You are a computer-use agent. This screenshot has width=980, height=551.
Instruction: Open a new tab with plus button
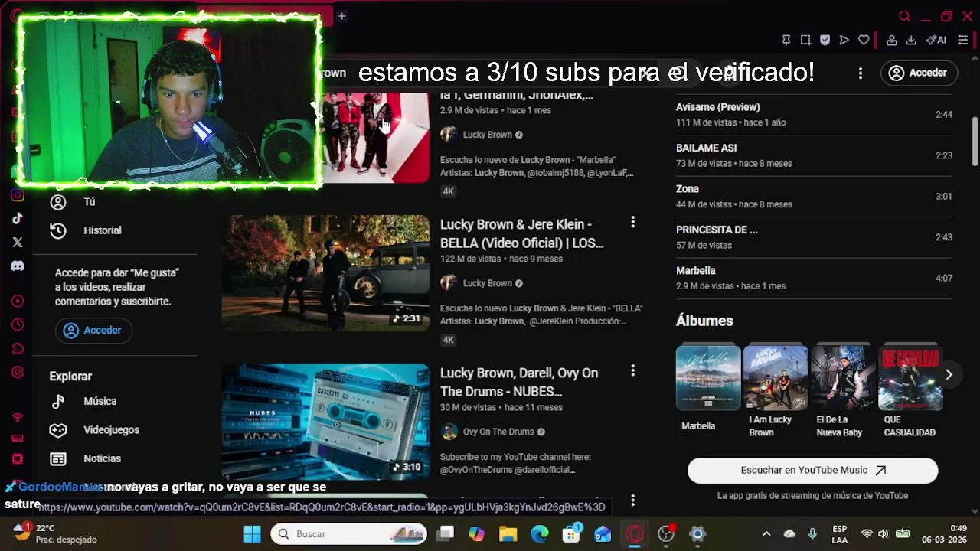[x=342, y=16]
